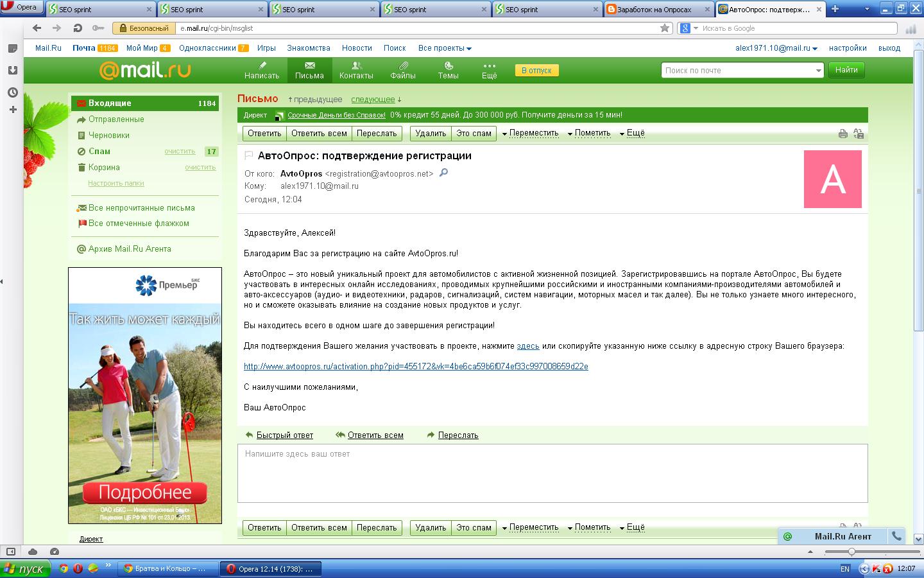Click очистить next to Спам folder

180,152
